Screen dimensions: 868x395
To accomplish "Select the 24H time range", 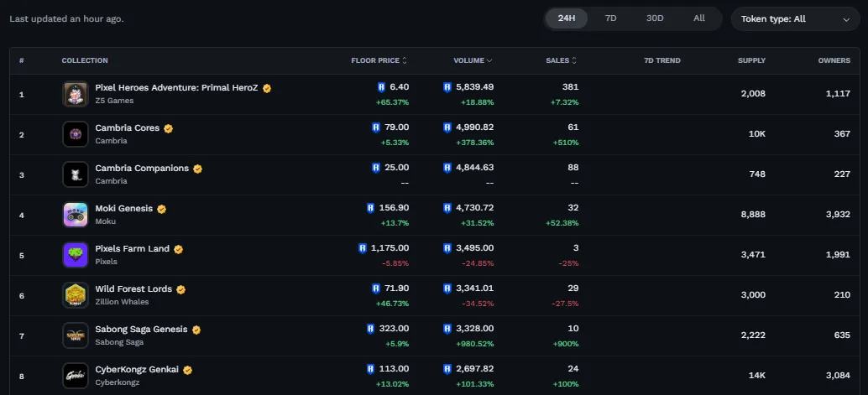I will point(567,18).
